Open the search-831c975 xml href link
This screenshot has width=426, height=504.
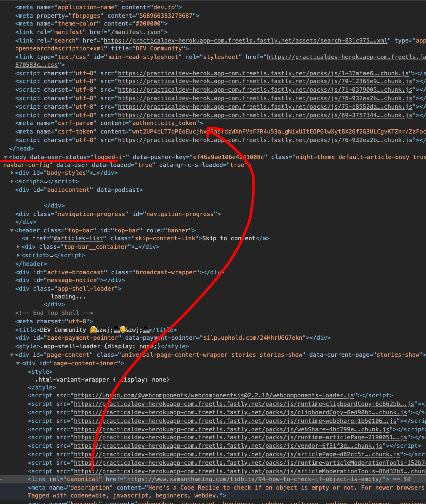tap(245, 41)
